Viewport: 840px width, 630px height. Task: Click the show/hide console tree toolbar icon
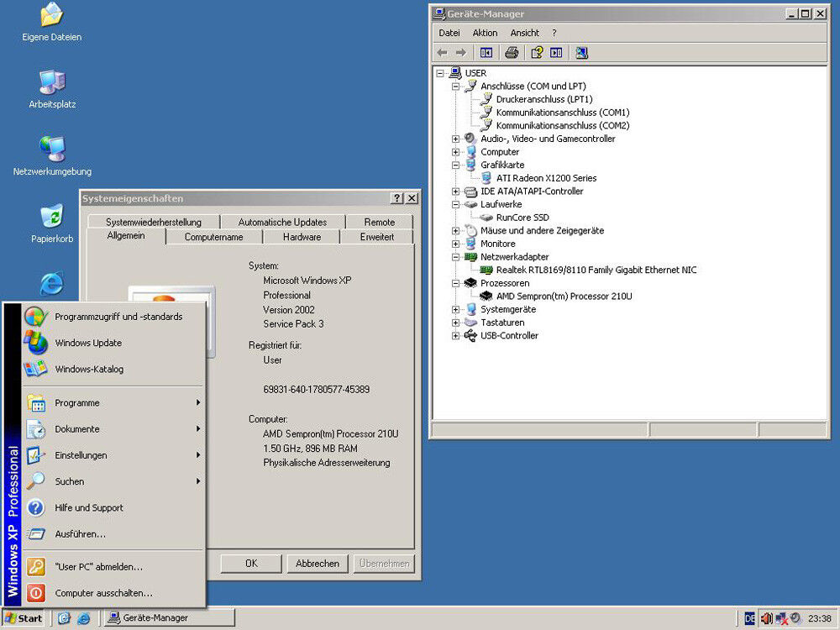tap(486, 52)
